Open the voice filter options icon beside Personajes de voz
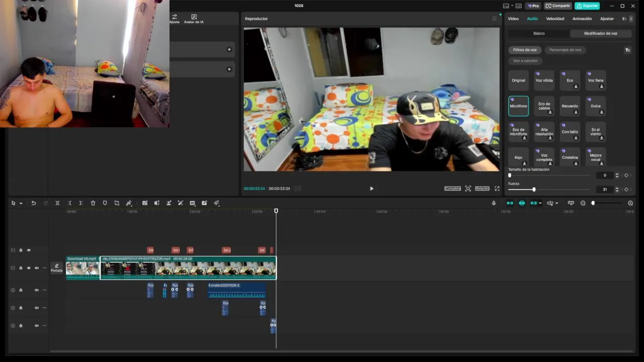Screen dimensions: 644x362 [x=627, y=50]
